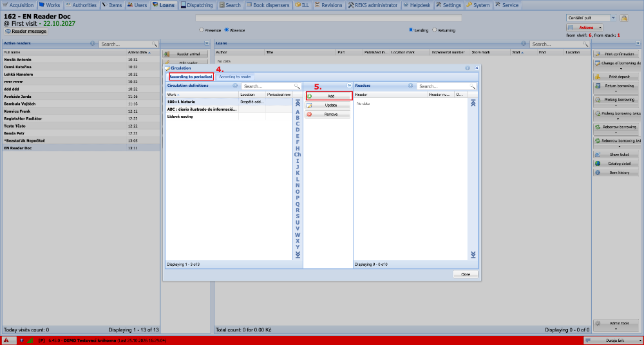Image resolution: width=644 pixels, height=345 pixels.
Task: Open the Helpdesk tab
Action: 417,5
